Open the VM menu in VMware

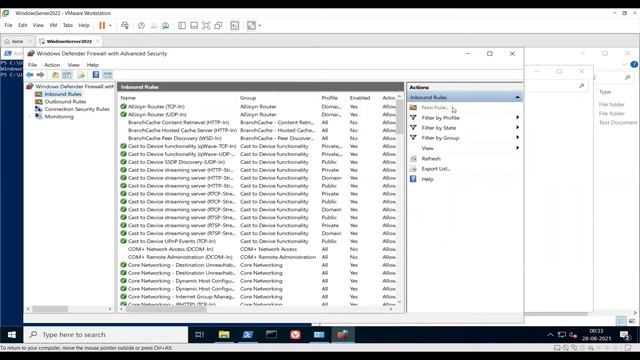tap(53, 25)
